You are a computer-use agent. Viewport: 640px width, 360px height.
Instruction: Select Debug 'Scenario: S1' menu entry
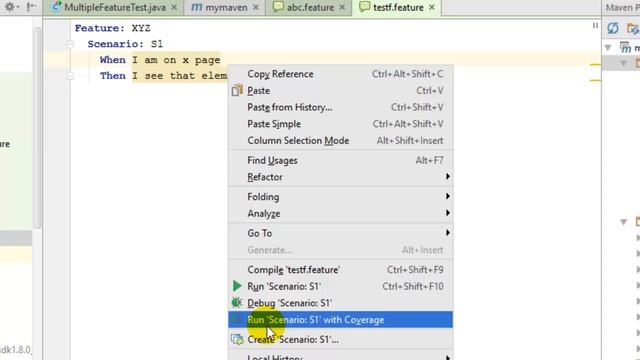tap(340, 303)
